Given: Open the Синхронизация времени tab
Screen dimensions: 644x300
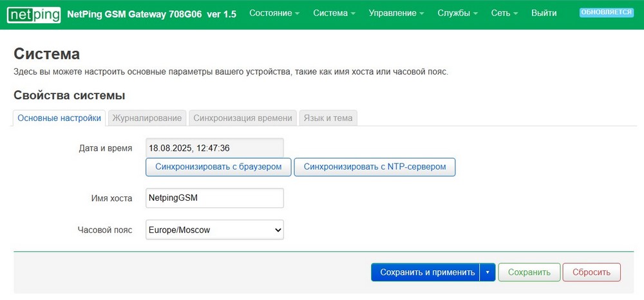Looking at the screenshot, I should click(243, 118).
